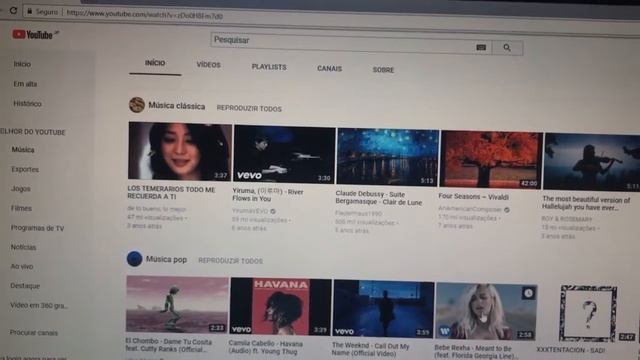Open the SOBRE tab
This screenshot has height=360, width=640.
[x=383, y=70]
